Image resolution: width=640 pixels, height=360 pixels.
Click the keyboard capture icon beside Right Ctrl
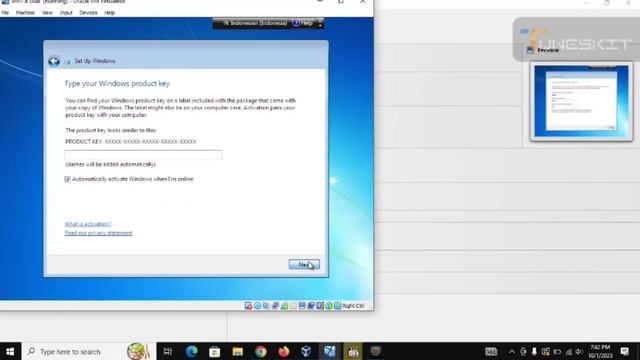tap(338, 306)
